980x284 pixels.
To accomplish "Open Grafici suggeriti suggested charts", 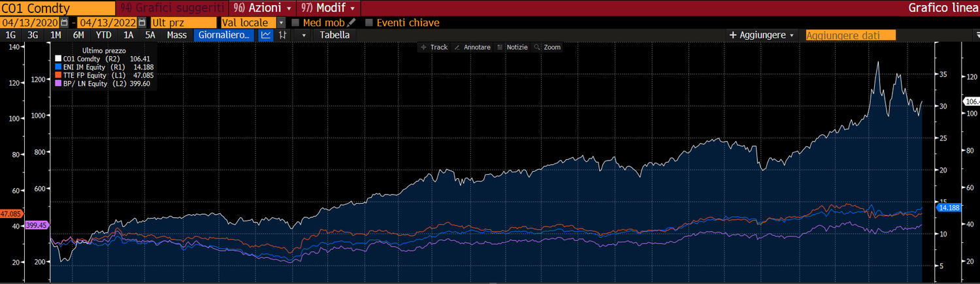I will tap(172, 8).
